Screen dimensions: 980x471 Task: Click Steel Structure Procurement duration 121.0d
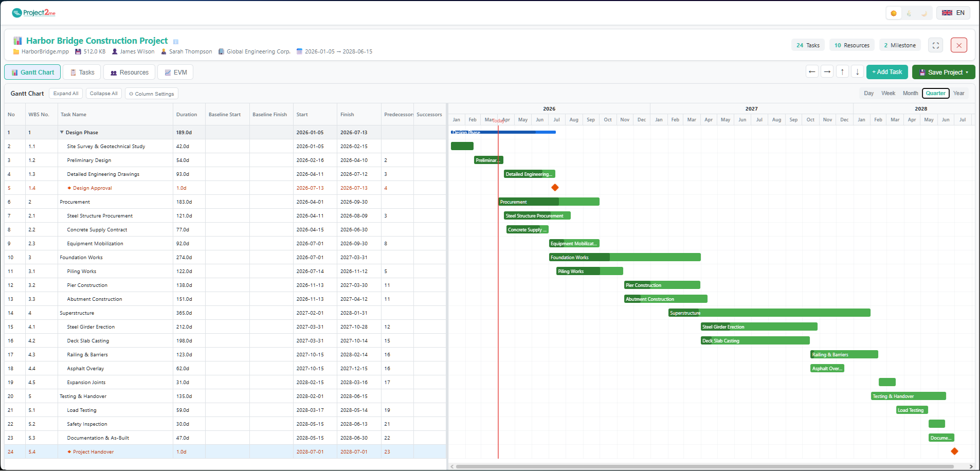pos(184,216)
